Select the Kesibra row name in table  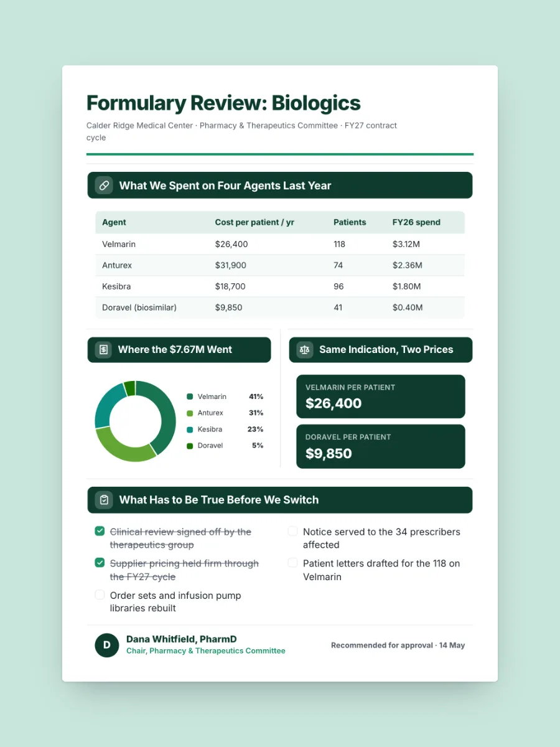[x=116, y=286]
